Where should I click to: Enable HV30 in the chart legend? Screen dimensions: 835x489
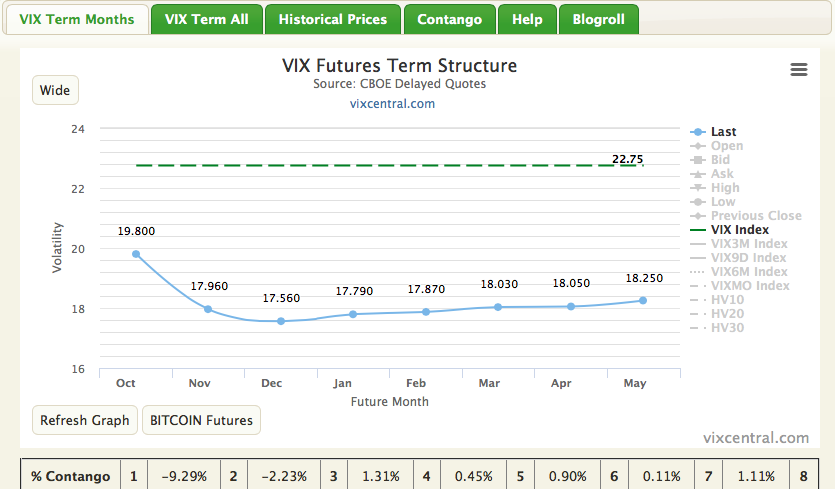pyautogui.click(x=727, y=328)
